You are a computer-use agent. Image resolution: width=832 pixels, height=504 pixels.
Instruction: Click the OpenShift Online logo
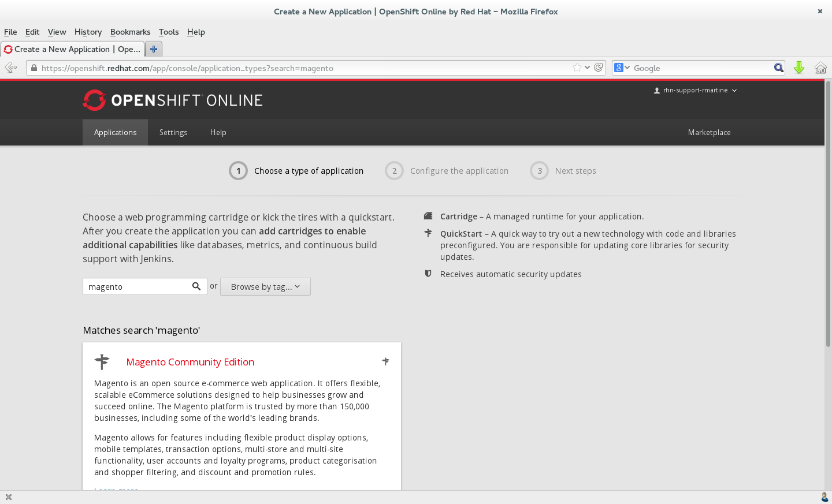tap(173, 100)
